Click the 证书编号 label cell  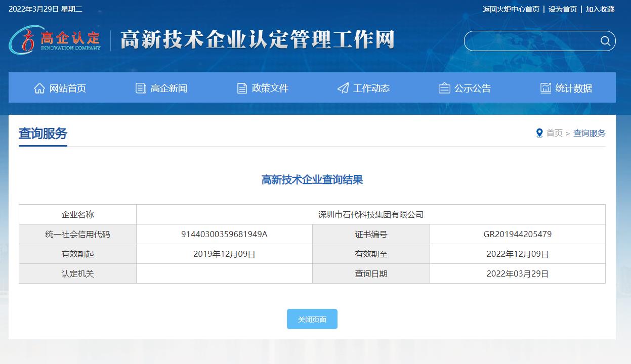[371, 234]
